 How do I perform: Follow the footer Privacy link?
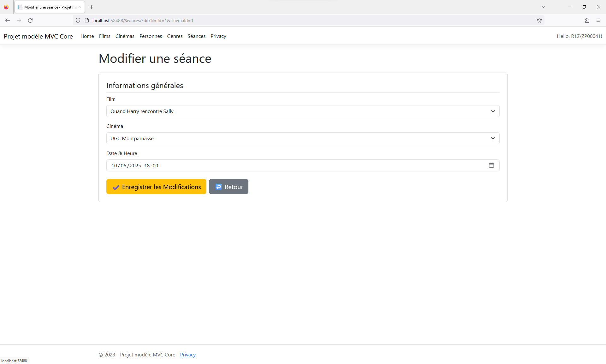tap(188, 355)
